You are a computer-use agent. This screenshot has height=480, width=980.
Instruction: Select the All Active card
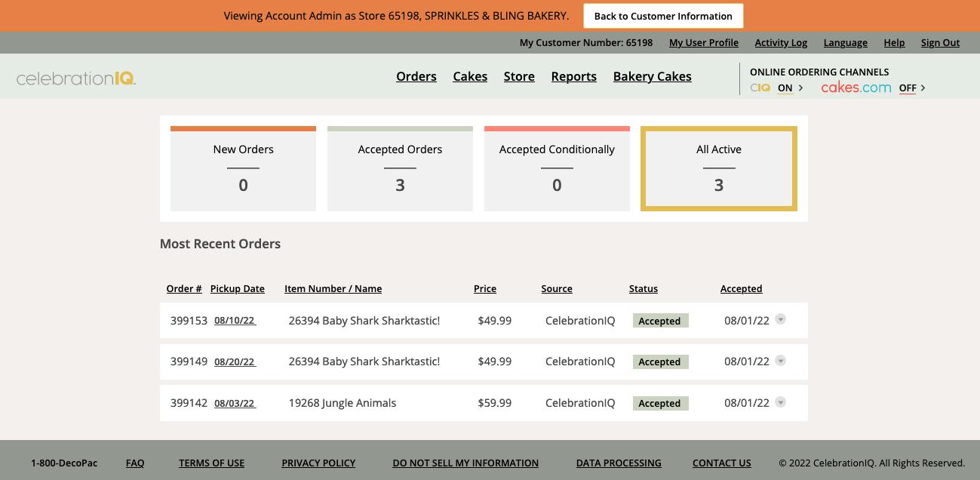719,168
